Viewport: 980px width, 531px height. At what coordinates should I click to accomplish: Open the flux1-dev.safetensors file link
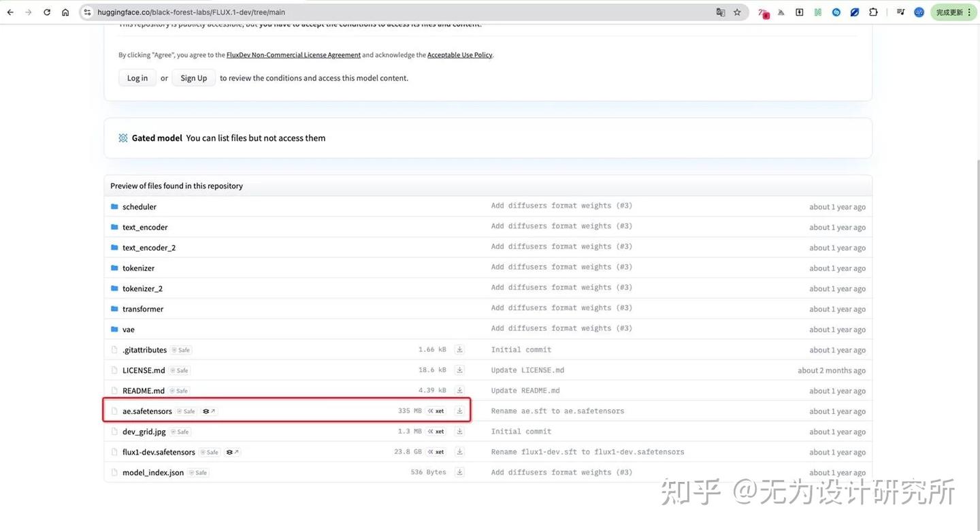click(x=159, y=452)
